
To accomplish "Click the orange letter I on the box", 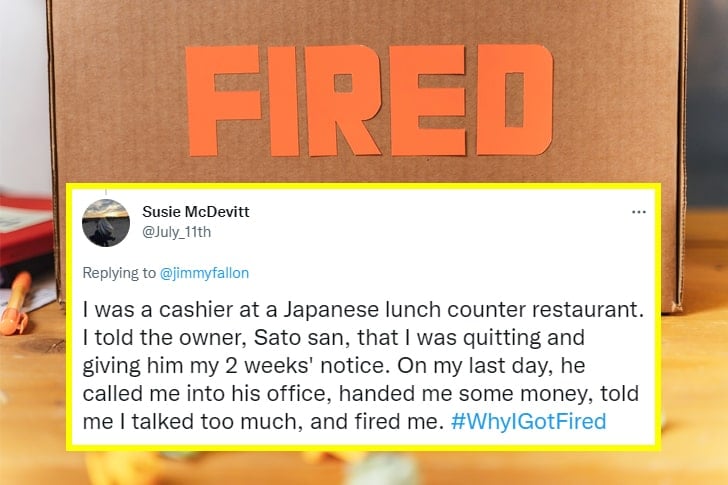I will coord(288,101).
